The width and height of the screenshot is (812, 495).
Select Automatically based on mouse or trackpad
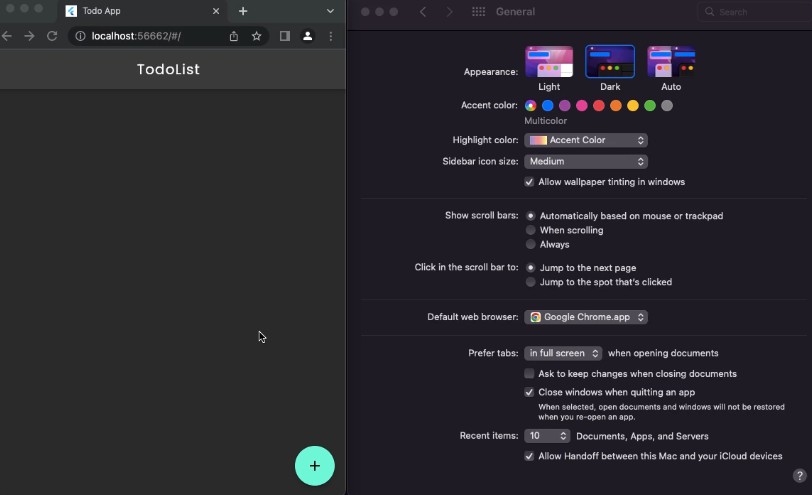tap(530, 216)
